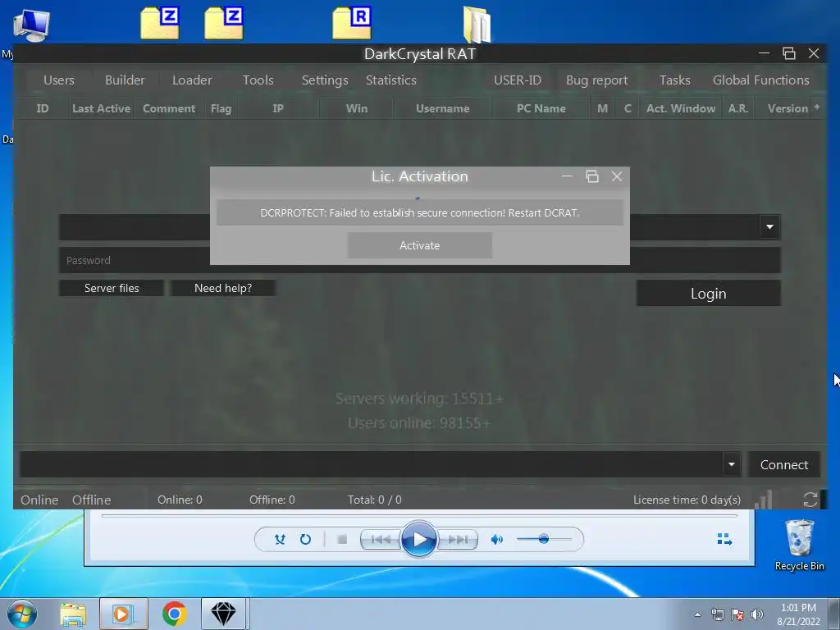The image size is (840, 630).
Task: Open the Settings menu
Action: click(x=325, y=80)
